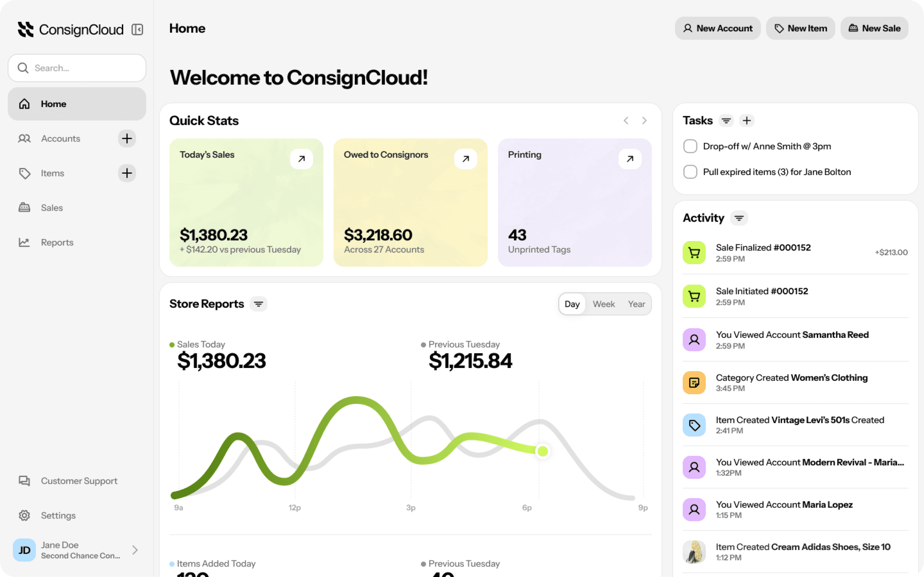Screen dimensions: 924x577
Task: Click the New Sale button
Action: pos(874,28)
